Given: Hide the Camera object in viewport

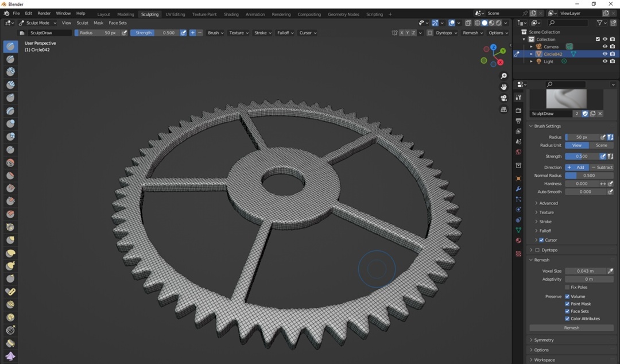Looking at the screenshot, I should [604, 47].
